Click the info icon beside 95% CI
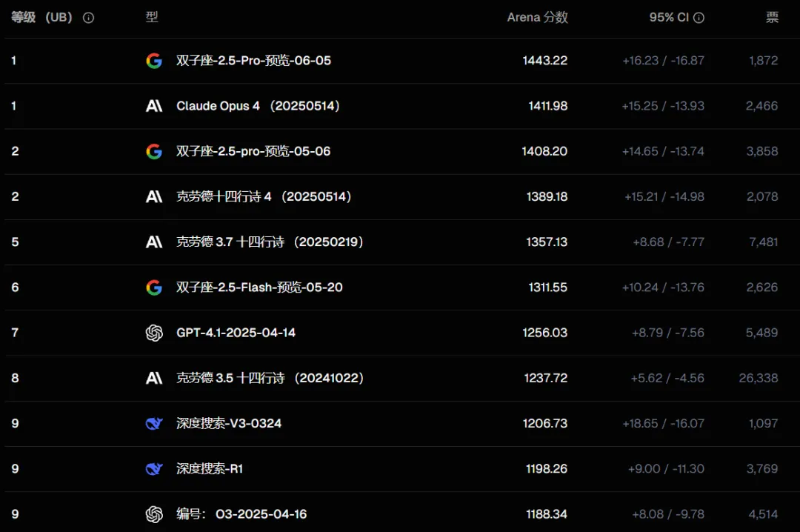 699,18
